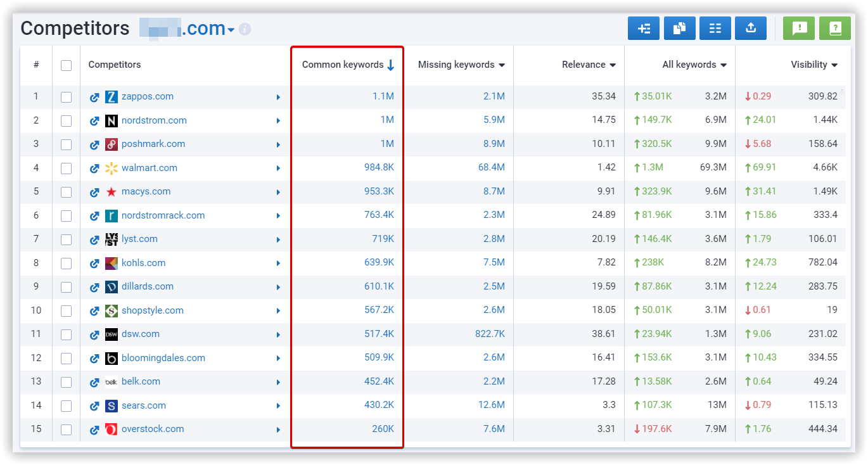This screenshot has height=465, width=868.
Task: Sort by Visibility column header
Action: 814,65
